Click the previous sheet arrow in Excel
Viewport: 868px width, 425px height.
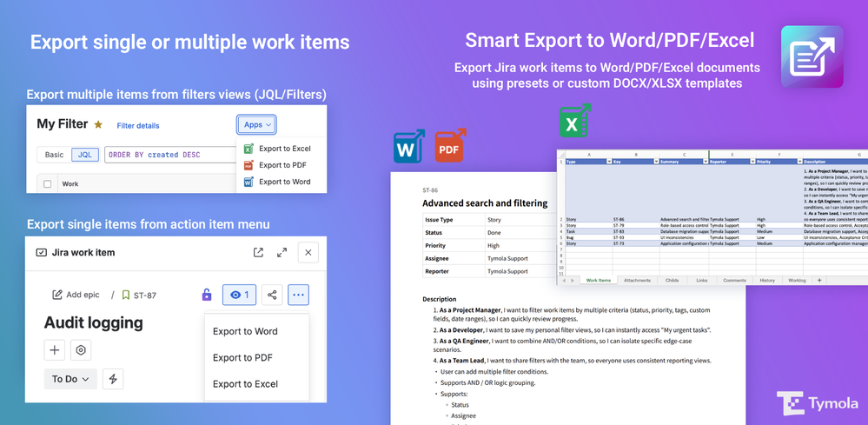564,281
